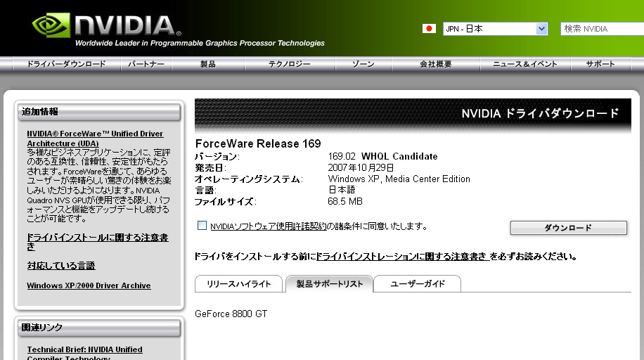
Task: Click the 関連リンク panel header
Action: [x=99, y=328]
